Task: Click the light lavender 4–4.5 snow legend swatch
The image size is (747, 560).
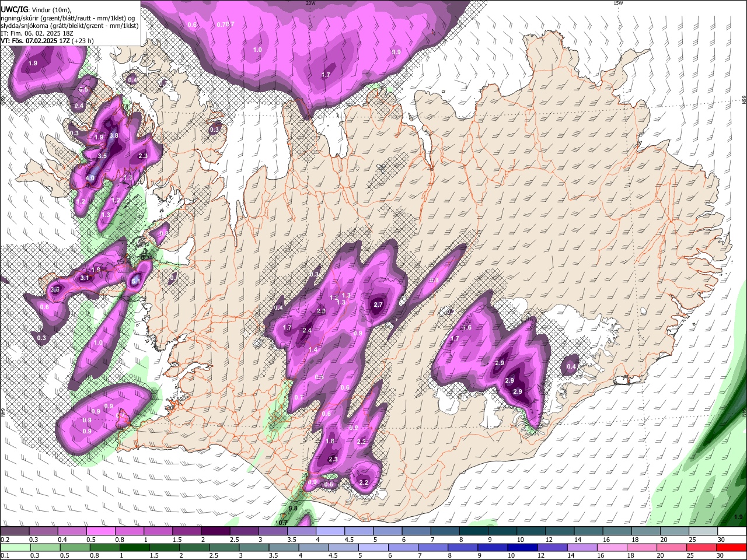Action: (330, 531)
